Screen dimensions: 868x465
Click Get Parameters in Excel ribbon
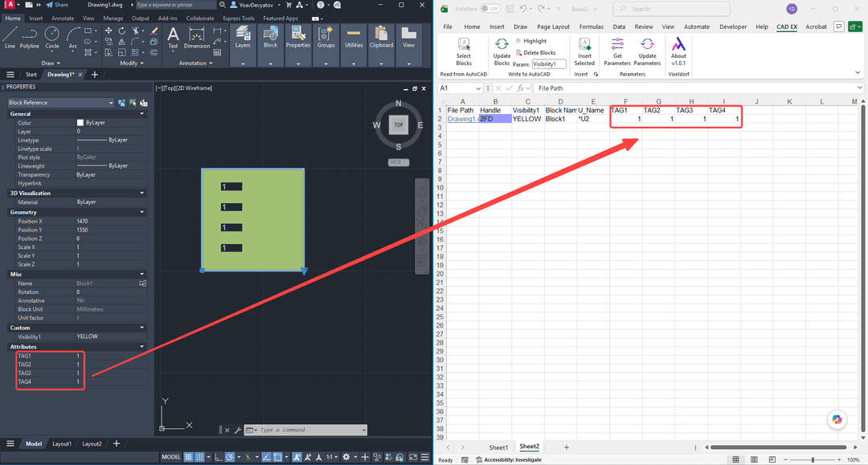coord(617,51)
